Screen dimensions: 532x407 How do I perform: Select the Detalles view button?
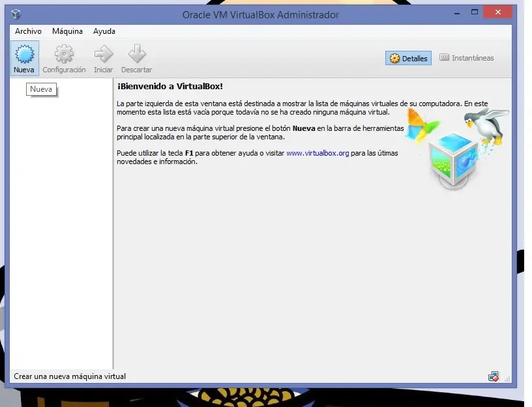[408, 59]
